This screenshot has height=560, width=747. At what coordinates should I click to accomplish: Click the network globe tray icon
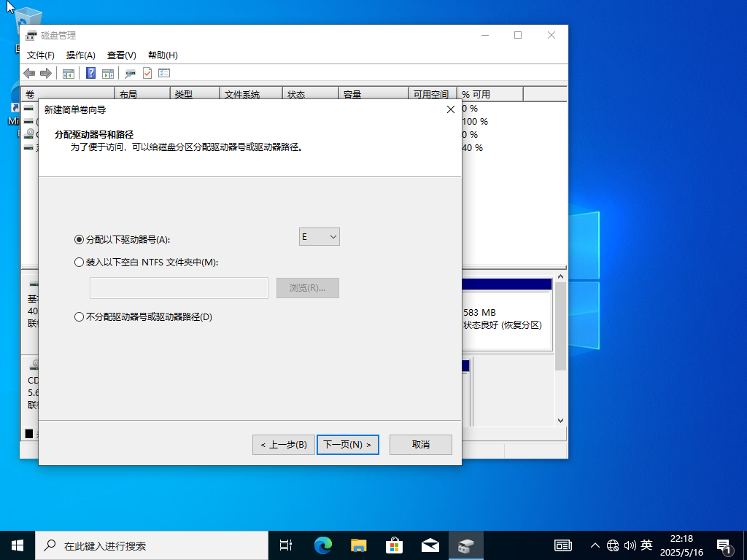pyautogui.click(x=613, y=545)
